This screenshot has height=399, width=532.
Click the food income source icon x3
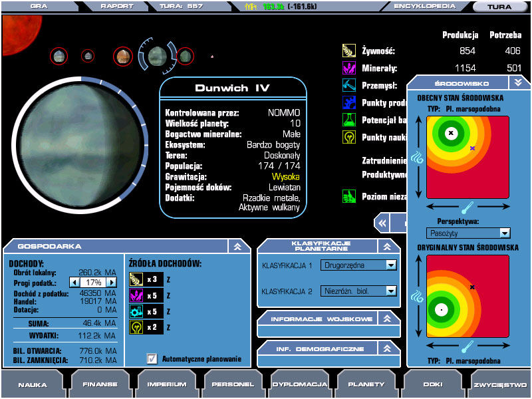coord(136,279)
